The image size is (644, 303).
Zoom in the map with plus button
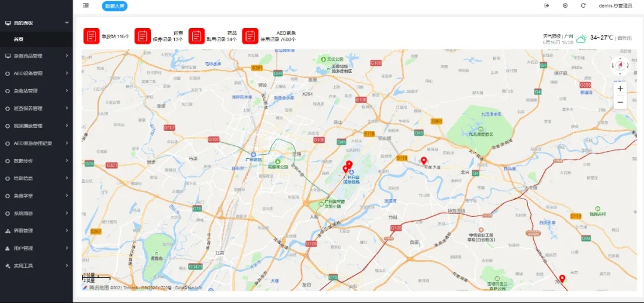[620, 88]
